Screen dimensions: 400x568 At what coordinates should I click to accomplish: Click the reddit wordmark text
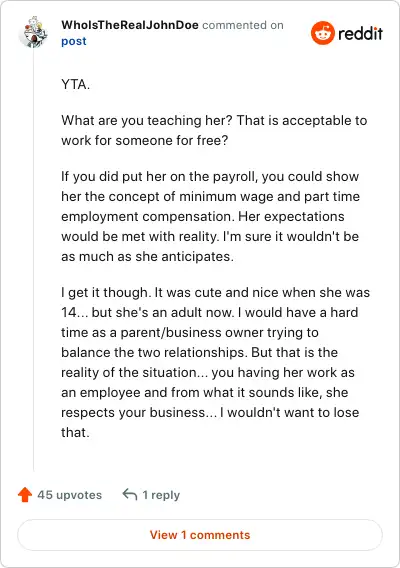360,33
